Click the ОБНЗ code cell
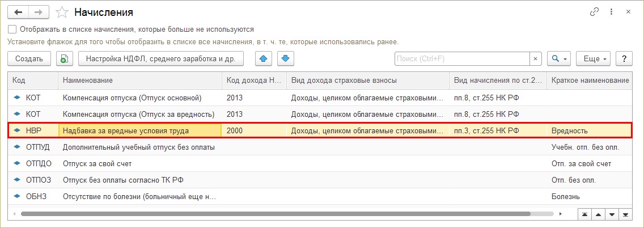This screenshot has height=228, width=644. click(33, 196)
